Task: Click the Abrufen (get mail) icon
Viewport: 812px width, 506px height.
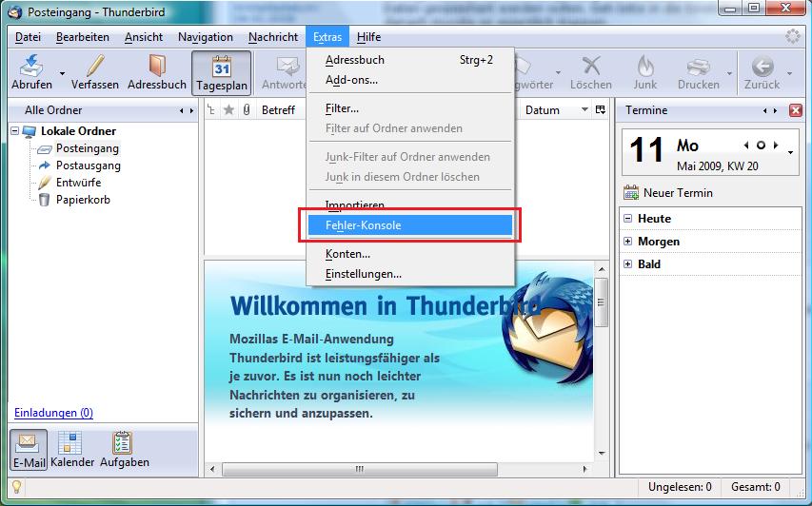Action: [x=31, y=66]
